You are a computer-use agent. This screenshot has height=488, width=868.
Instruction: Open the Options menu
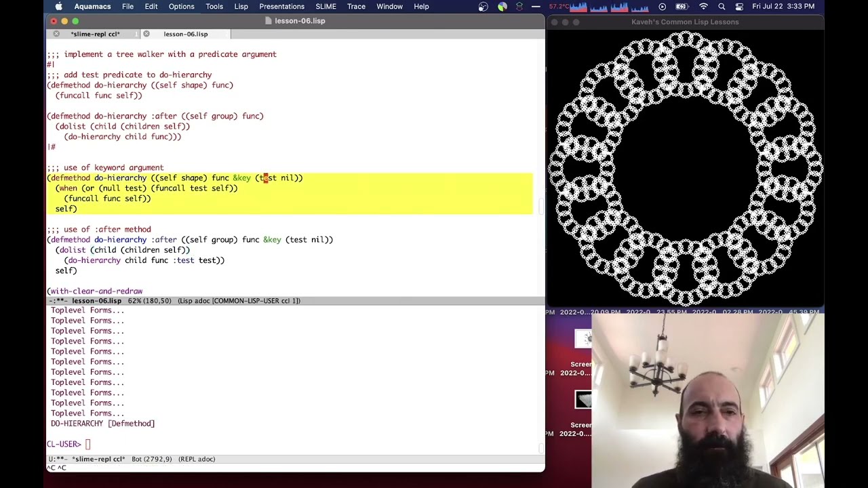tap(181, 7)
